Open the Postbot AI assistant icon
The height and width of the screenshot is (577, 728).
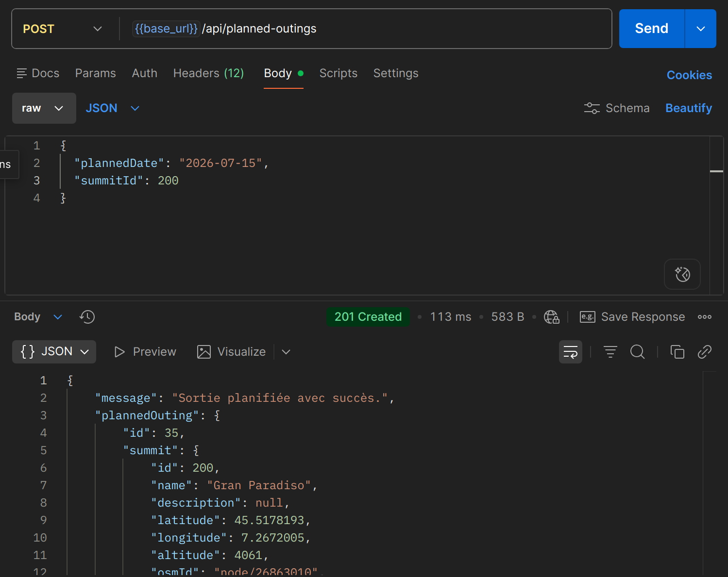click(682, 274)
